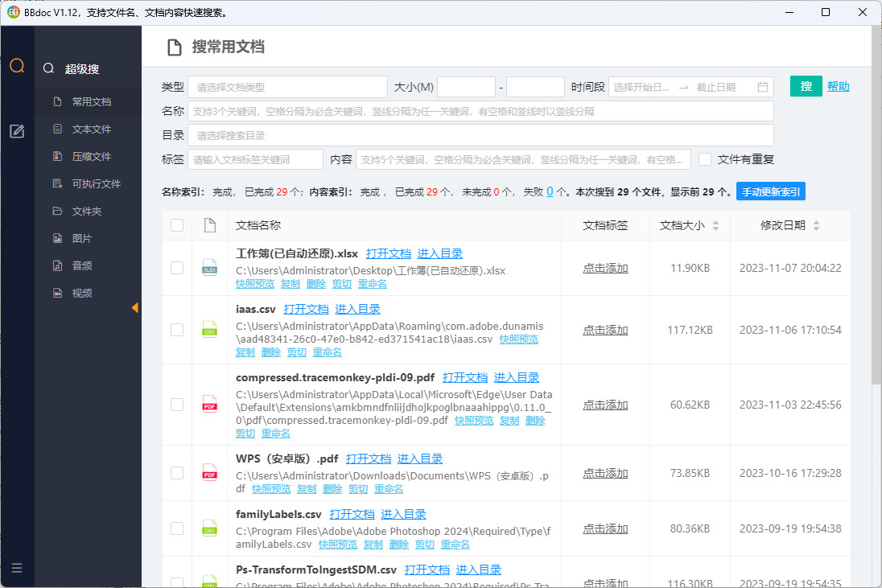Click the 文档标签 column header

(605, 225)
